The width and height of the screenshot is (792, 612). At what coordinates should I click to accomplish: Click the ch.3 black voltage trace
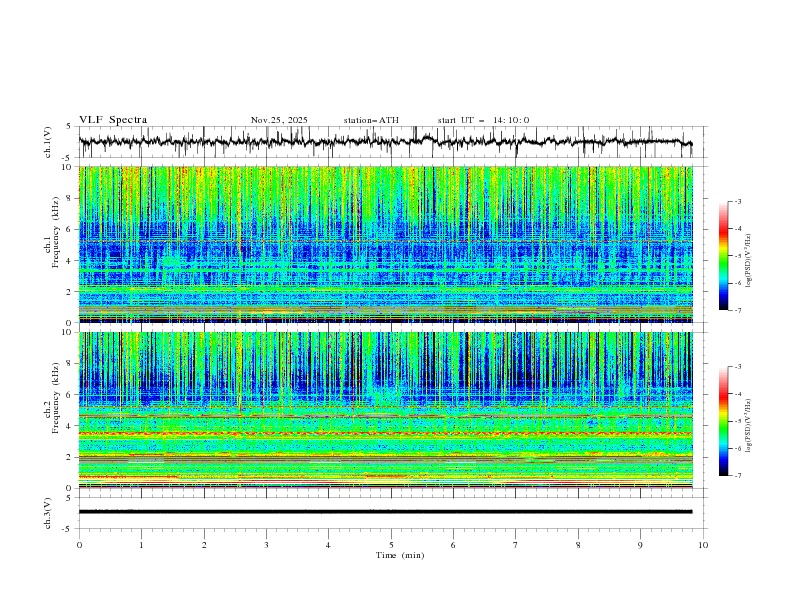385,512
